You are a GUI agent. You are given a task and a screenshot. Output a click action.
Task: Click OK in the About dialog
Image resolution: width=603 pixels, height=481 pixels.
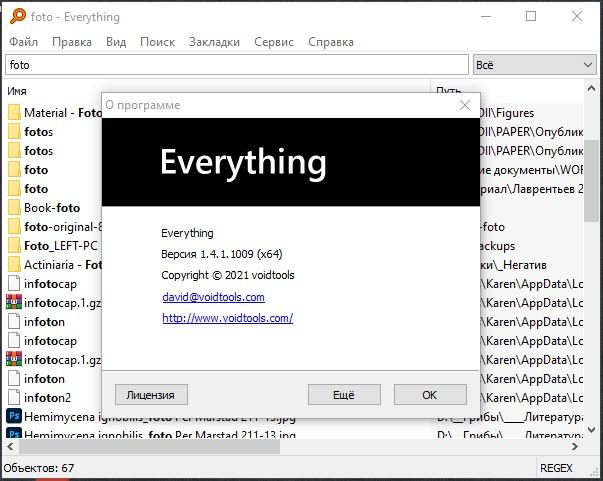pyautogui.click(x=430, y=395)
